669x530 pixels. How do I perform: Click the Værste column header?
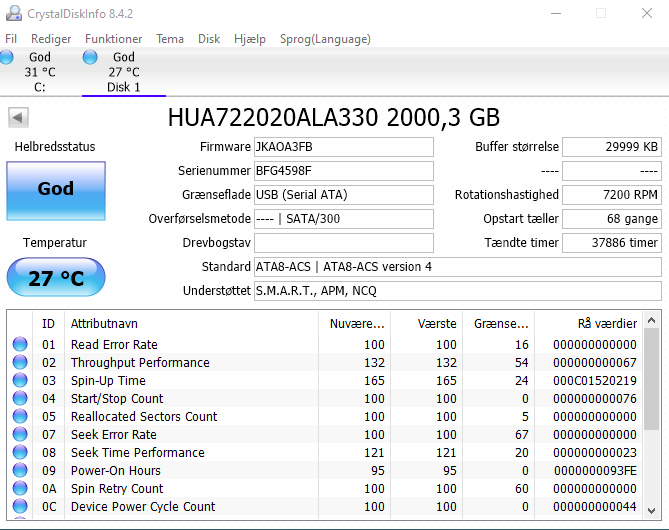click(426, 323)
